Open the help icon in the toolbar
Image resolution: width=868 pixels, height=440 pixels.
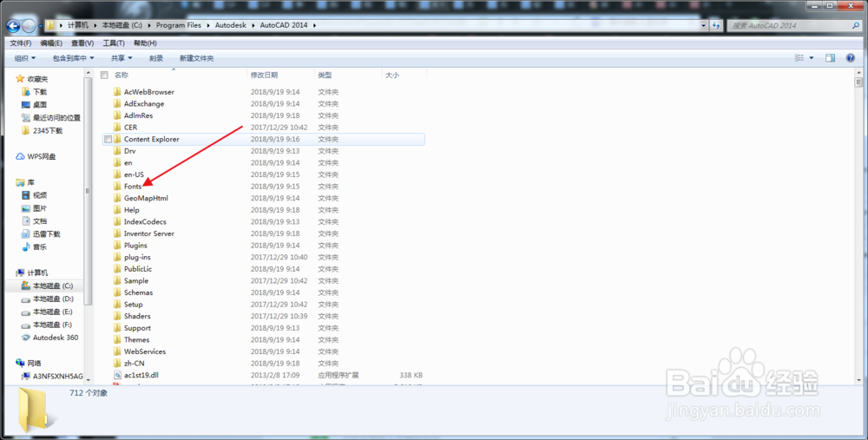(851, 58)
